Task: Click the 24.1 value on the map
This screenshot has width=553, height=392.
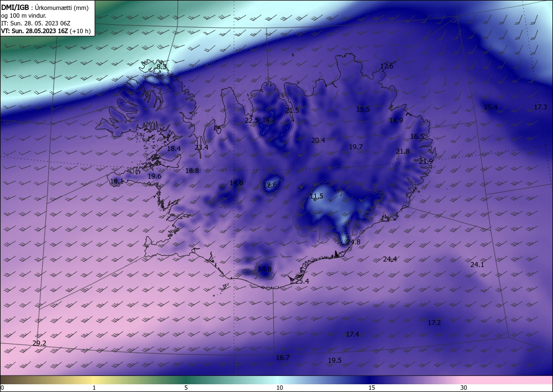Action: click(477, 264)
